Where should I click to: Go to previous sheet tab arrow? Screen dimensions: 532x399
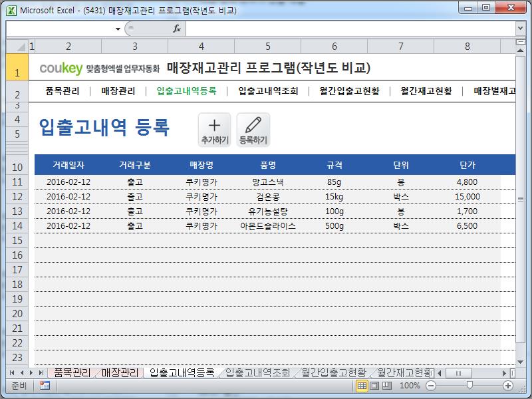click(x=22, y=373)
